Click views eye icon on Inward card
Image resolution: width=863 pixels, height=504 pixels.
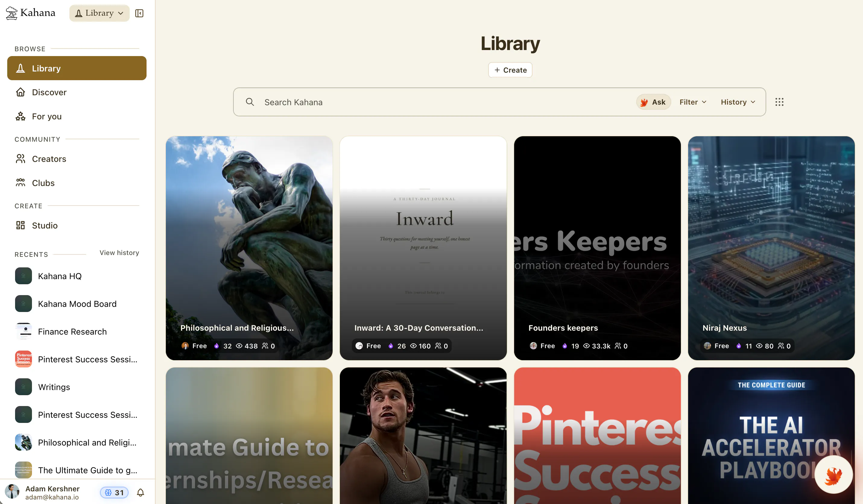point(413,346)
